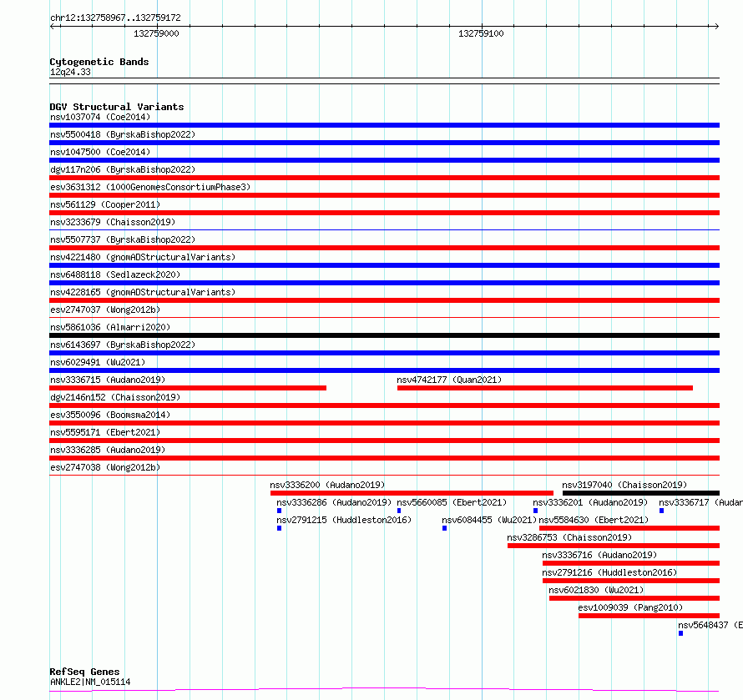
Task: Select nsv3336715 (Audano2019) label
Action: (x=108, y=380)
